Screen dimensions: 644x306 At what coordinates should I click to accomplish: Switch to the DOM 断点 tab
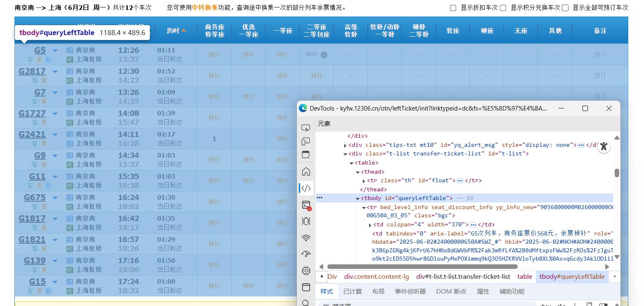tap(451, 291)
